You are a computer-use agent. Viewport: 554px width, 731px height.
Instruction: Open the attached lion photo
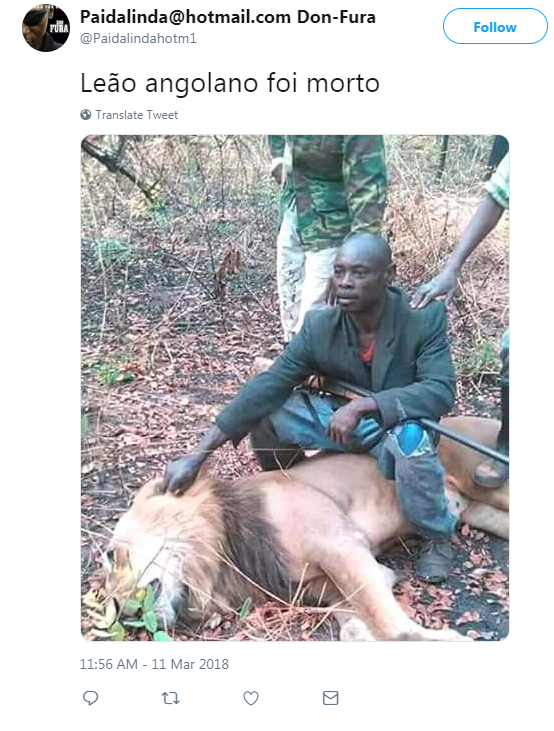[x=295, y=388]
